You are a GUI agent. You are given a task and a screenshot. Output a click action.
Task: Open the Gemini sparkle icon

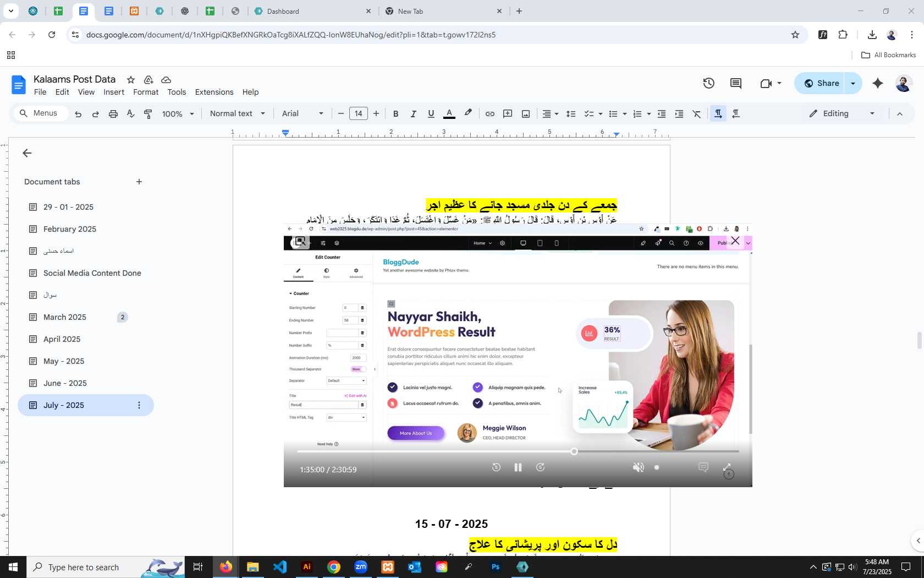[878, 83]
